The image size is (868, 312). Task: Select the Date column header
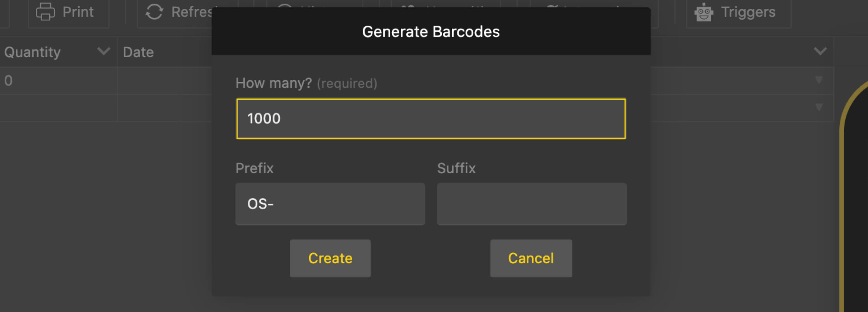click(138, 52)
